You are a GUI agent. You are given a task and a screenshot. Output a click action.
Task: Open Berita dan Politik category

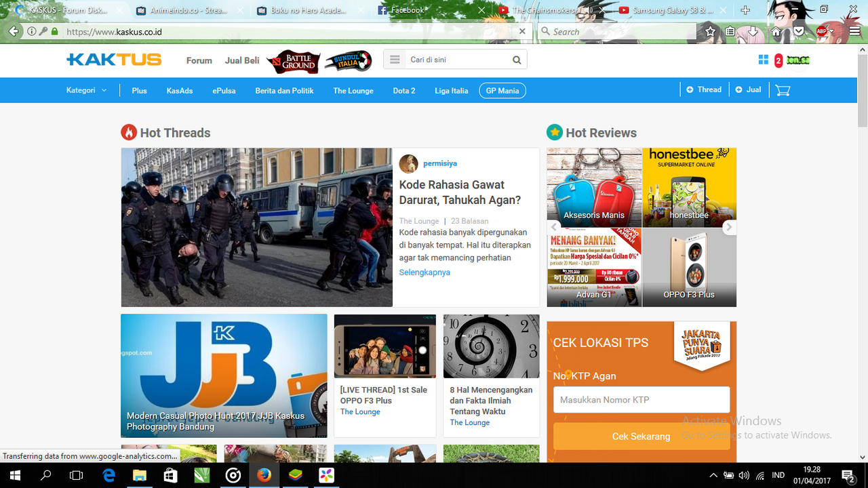point(284,91)
